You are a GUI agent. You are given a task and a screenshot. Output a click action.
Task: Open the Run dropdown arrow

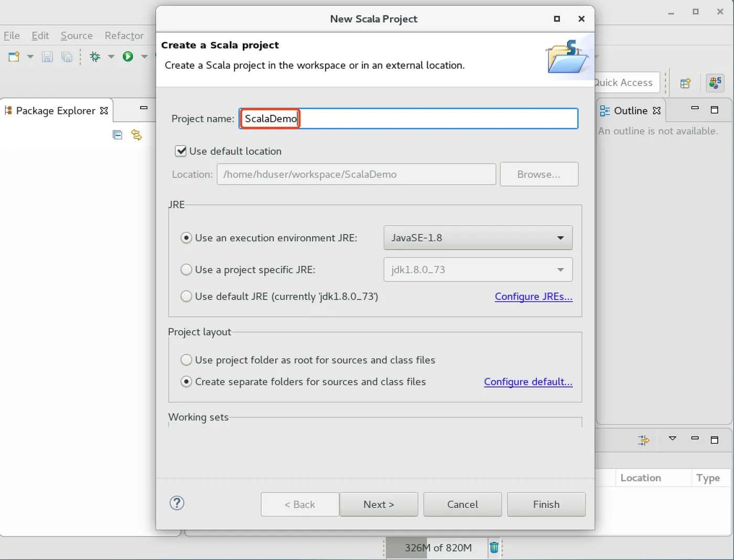coord(144,57)
